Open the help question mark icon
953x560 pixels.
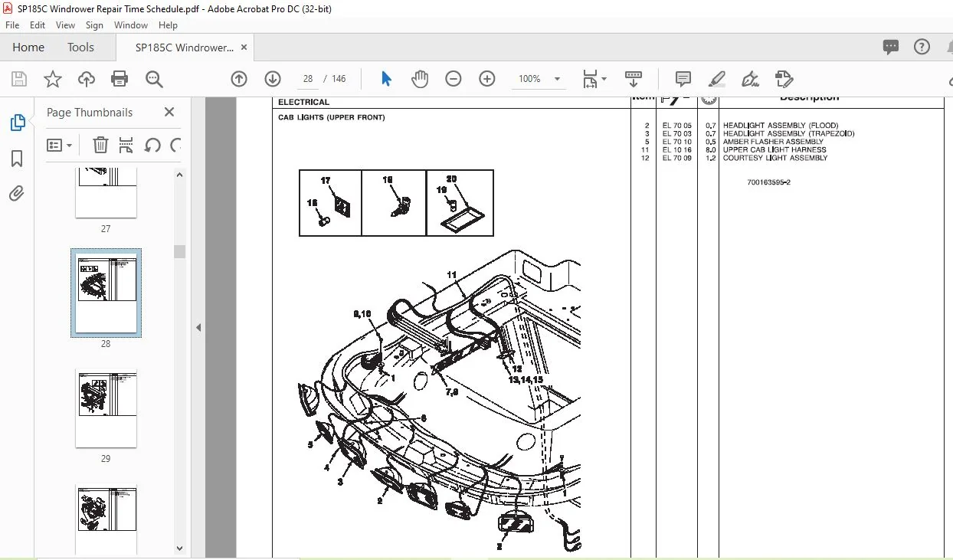(922, 47)
